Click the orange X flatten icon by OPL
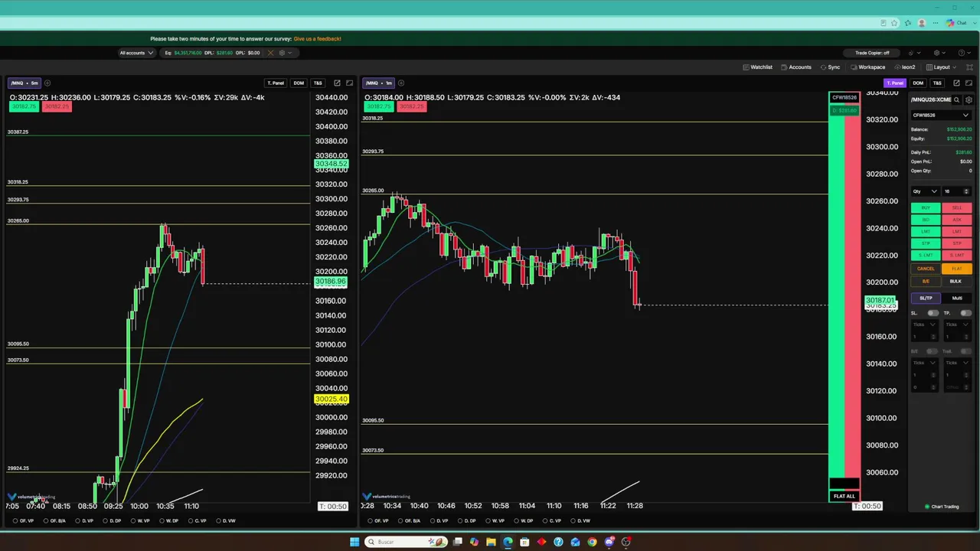Viewport: 980px width, 551px height. (270, 53)
